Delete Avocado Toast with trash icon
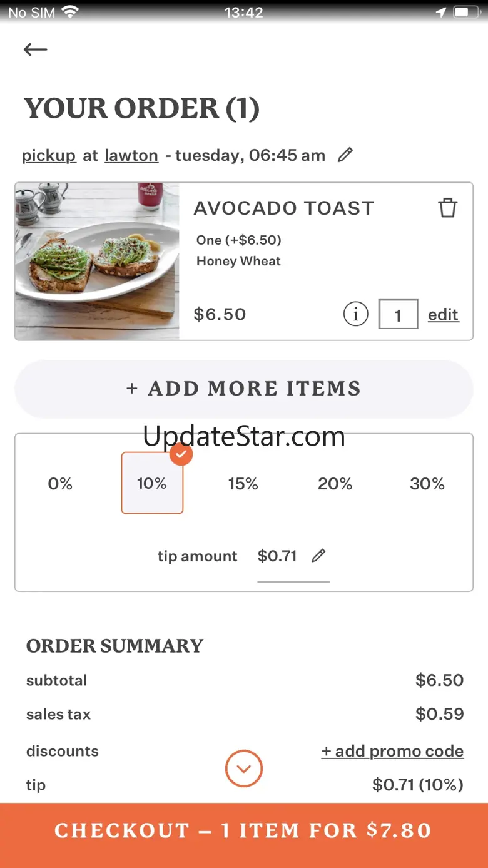The image size is (488, 868). point(447,208)
